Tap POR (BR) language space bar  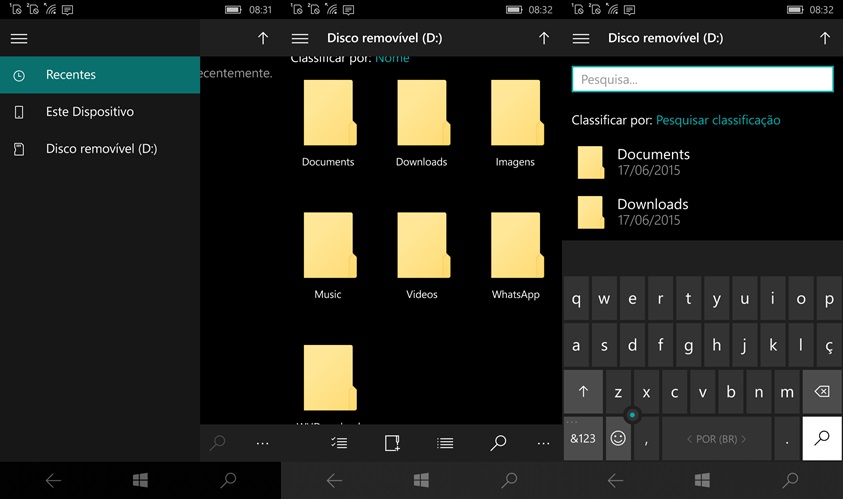click(x=716, y=438)
